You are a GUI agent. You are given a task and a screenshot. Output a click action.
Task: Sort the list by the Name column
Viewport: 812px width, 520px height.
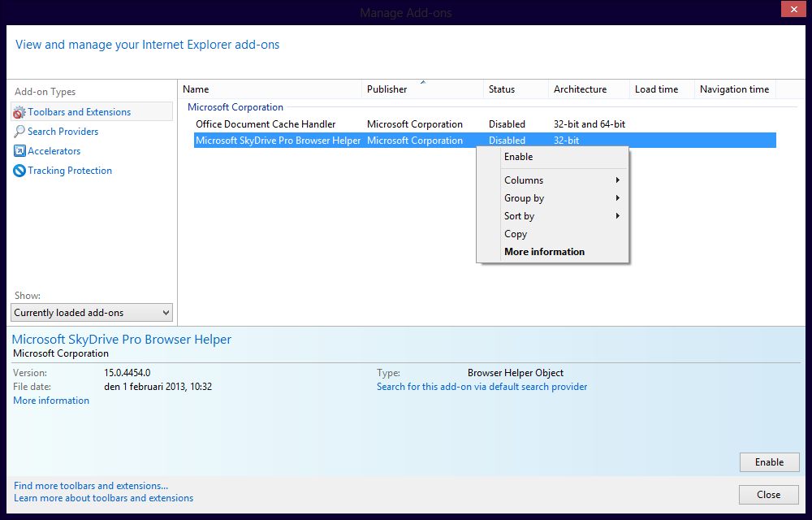270,89
